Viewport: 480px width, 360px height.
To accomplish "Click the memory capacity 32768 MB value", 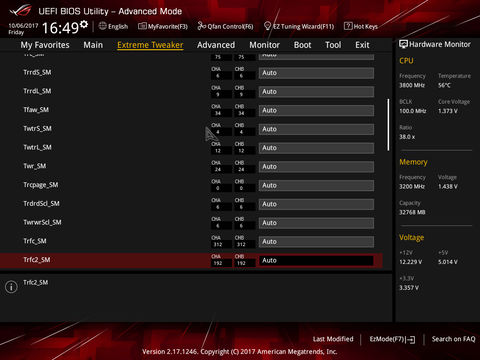I will (412, 212).
